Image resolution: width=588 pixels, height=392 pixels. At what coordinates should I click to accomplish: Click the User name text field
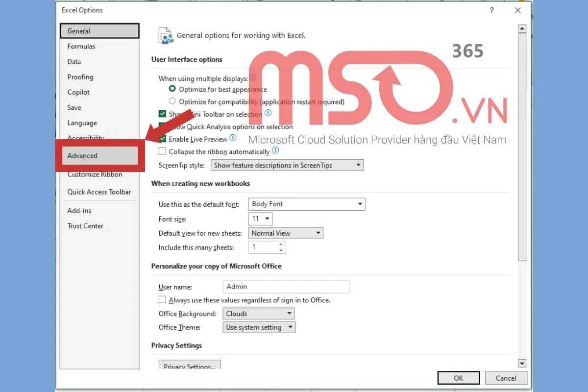[286, 287]
